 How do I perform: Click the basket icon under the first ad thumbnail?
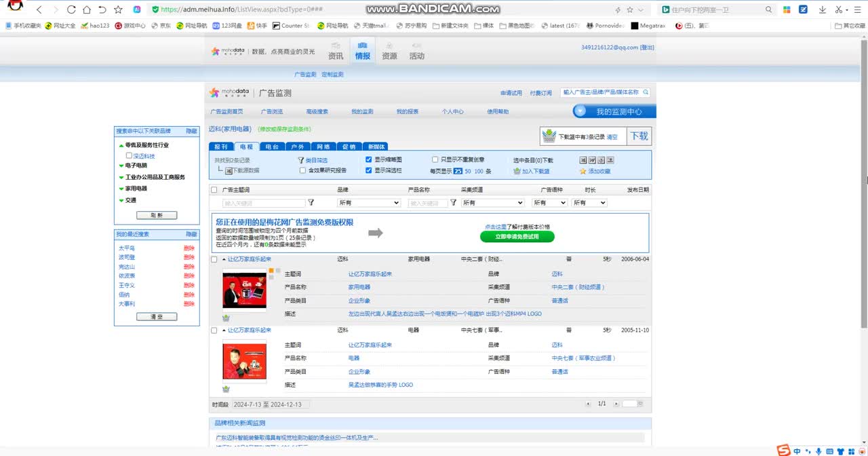(x=226, y=318)
